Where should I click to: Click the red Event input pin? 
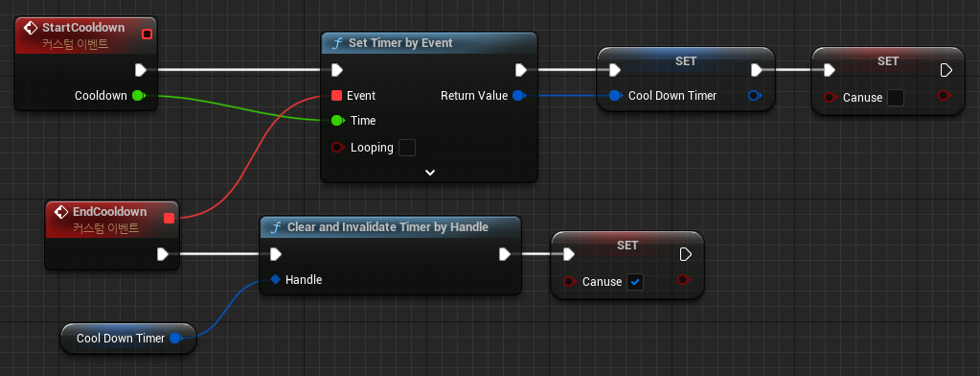point(337,96)
